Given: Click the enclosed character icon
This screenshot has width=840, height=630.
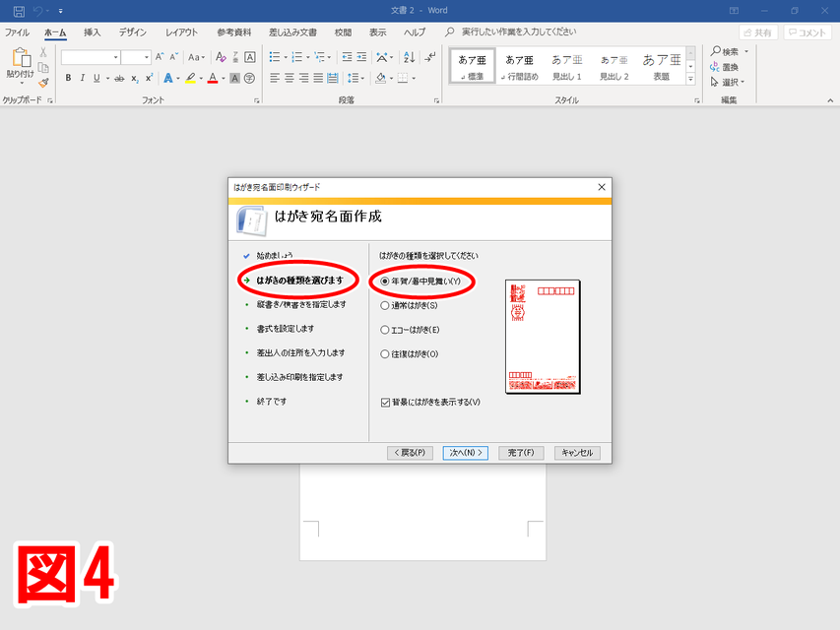Looking at the screenshot, I should [x=250, y=78].
